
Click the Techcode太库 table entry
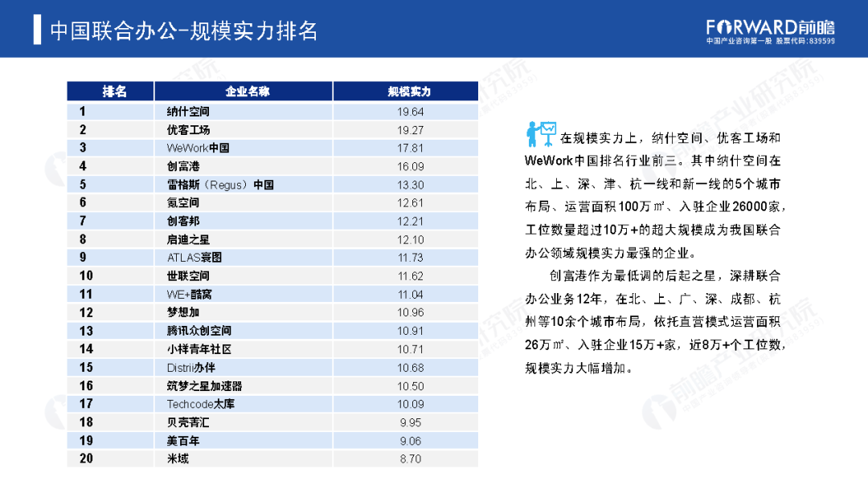[x=200, y=404]
